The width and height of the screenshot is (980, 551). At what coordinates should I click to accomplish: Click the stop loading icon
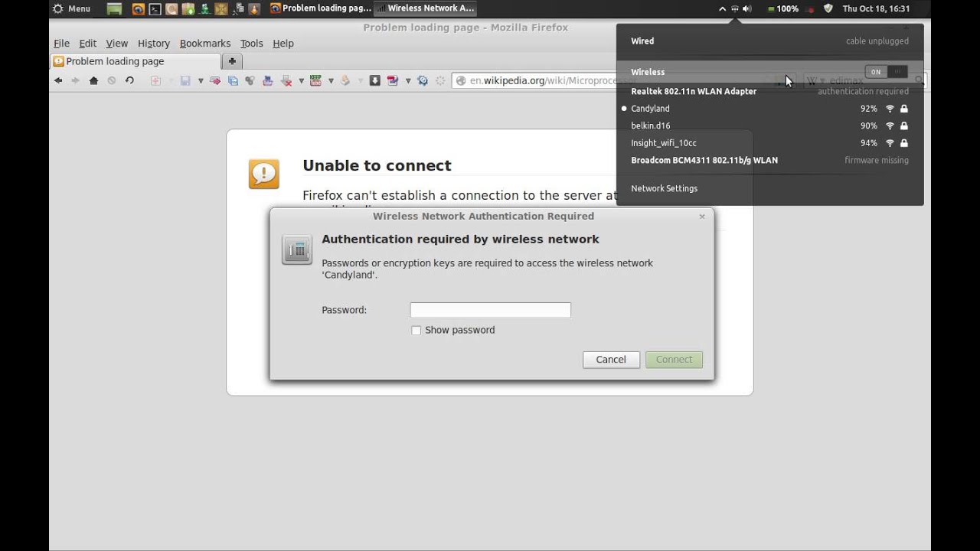pyautogui.click(x=111, y=80)
